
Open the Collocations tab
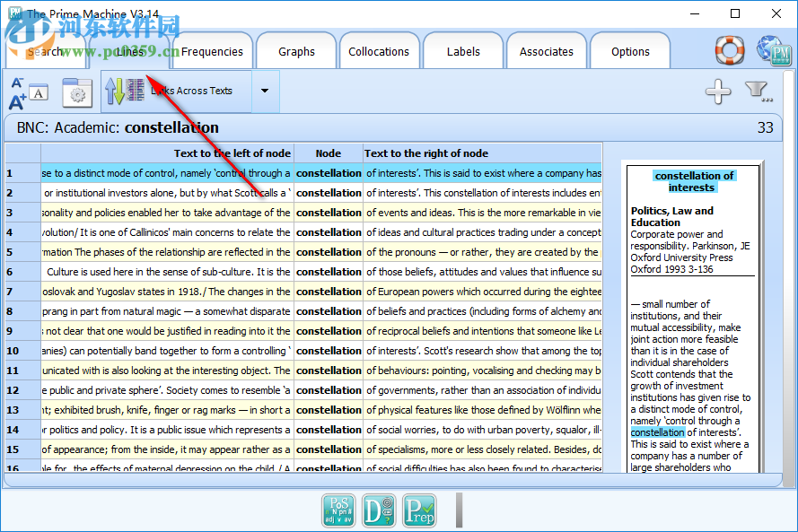pyautogui.click(x=379, y=51)
